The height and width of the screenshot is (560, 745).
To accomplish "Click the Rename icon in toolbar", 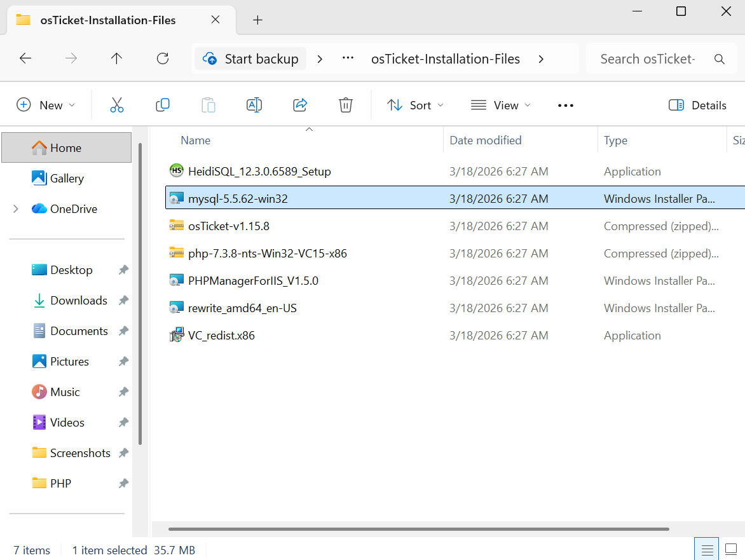I will coord(254,105).
